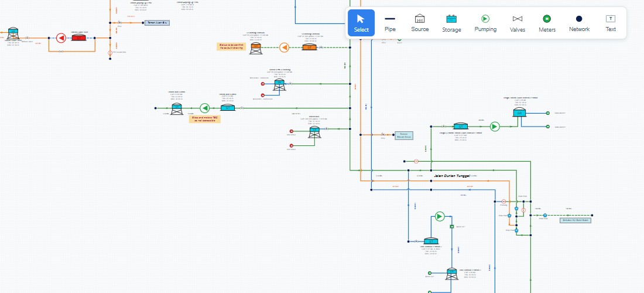
Task: Click red circle valve above Jalan Durian Tunggal
Action: (x=416, y=162)
